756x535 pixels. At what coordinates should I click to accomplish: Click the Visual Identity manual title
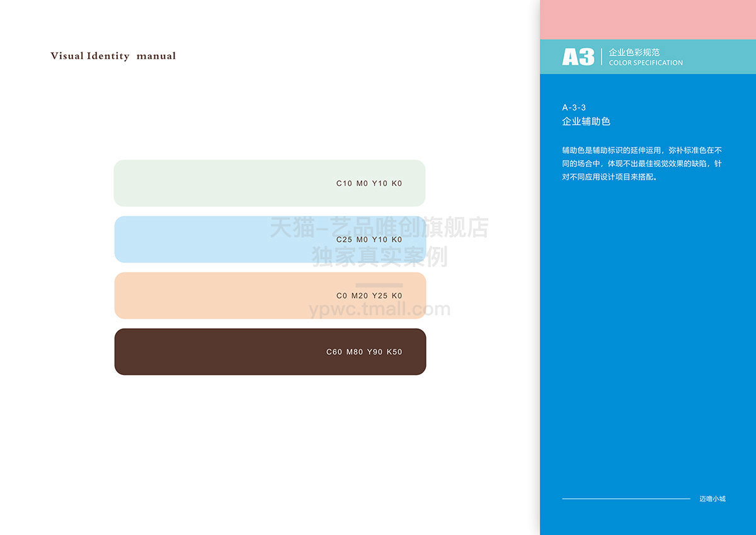(x=113, y=56)
